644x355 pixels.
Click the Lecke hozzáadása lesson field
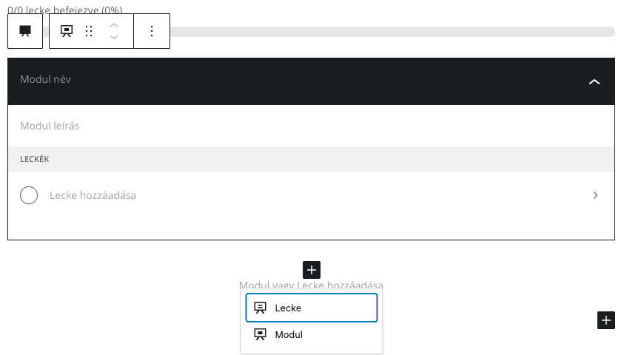pyautogui.click(x=93, y=195)
